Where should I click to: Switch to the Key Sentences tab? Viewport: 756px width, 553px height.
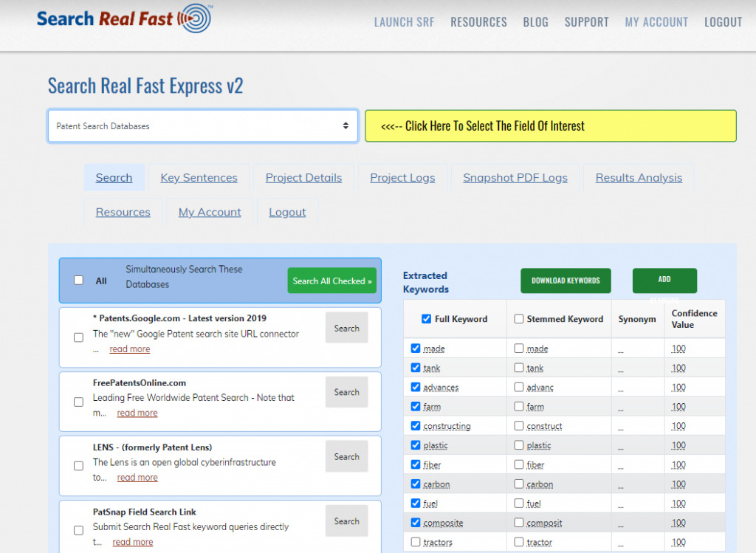coord(199,177)
